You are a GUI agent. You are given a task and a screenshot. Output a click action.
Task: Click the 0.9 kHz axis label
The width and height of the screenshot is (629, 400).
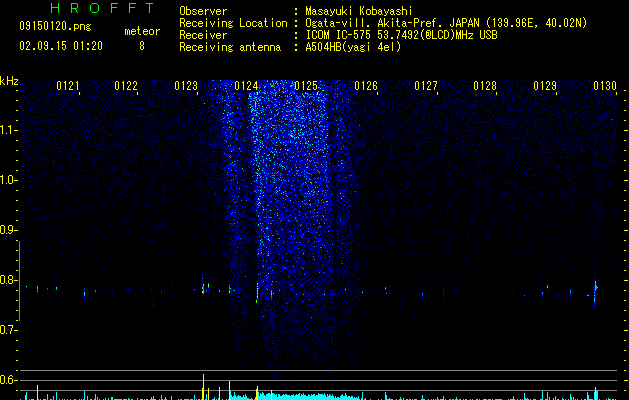click(x=8, y=230)
